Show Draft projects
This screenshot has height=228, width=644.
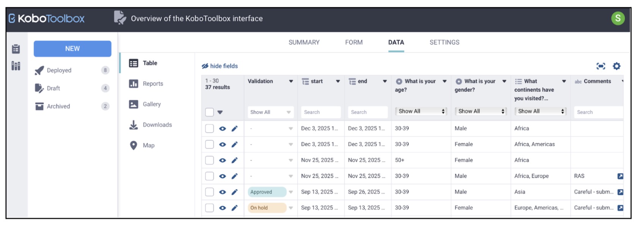[72, 88]
